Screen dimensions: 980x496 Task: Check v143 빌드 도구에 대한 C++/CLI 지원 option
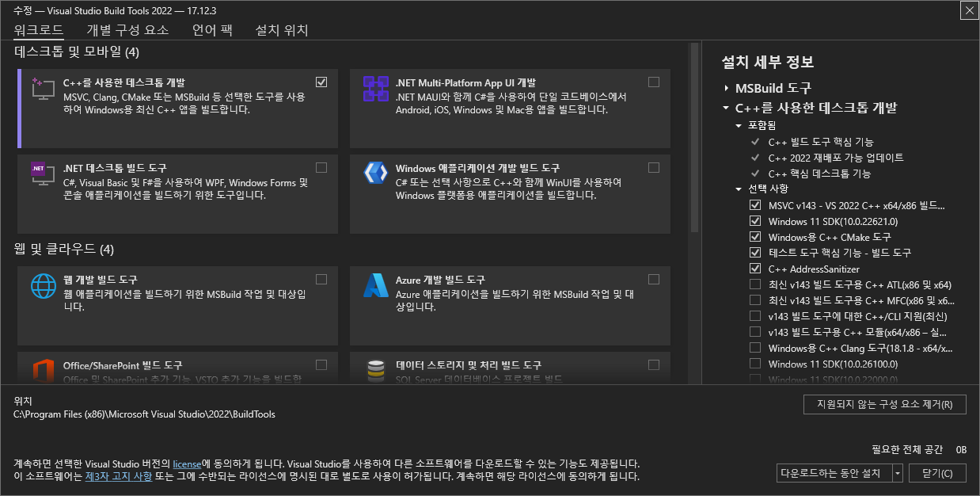pyautogui.click(x=754, y=316)
